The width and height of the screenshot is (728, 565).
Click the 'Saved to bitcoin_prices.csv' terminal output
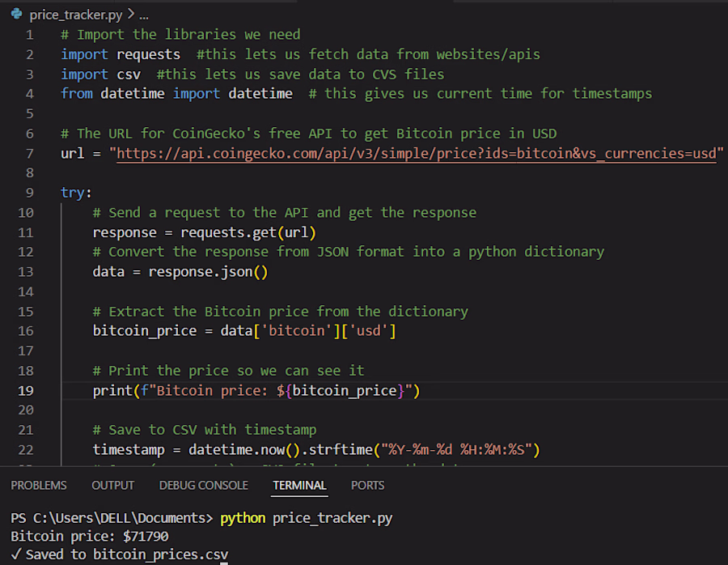[120, 554]
